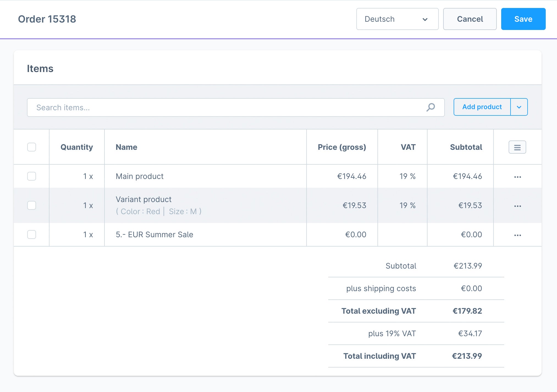Focus the Search items field

[x=236, y=107]
